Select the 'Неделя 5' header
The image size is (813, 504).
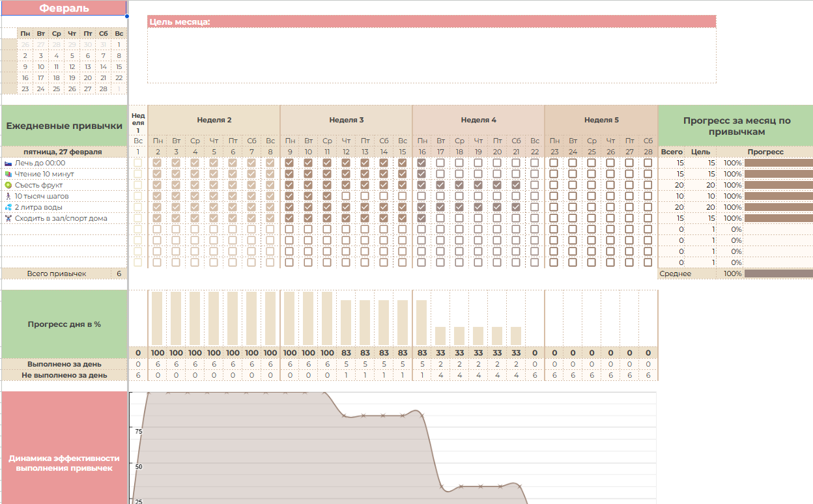601,120
